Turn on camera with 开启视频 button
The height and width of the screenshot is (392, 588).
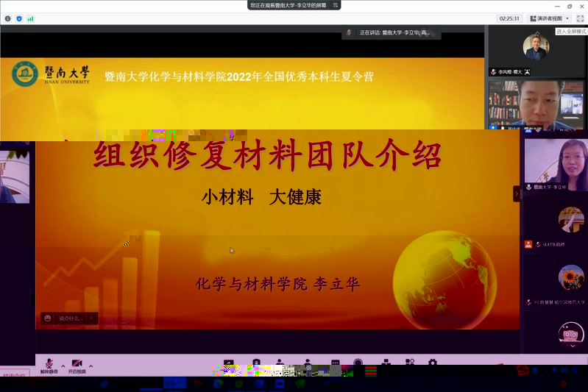tap(77, 364)
